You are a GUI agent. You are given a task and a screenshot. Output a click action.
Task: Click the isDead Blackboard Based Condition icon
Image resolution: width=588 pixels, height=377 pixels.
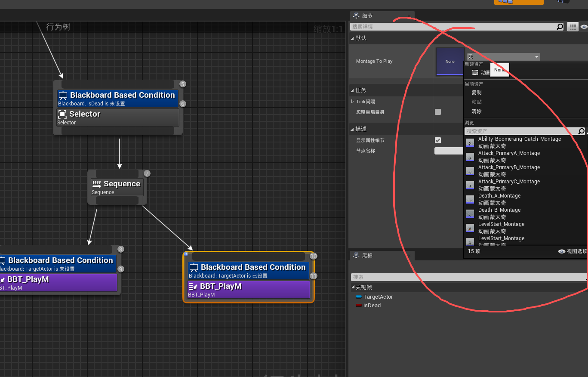[x=63, y=96]
